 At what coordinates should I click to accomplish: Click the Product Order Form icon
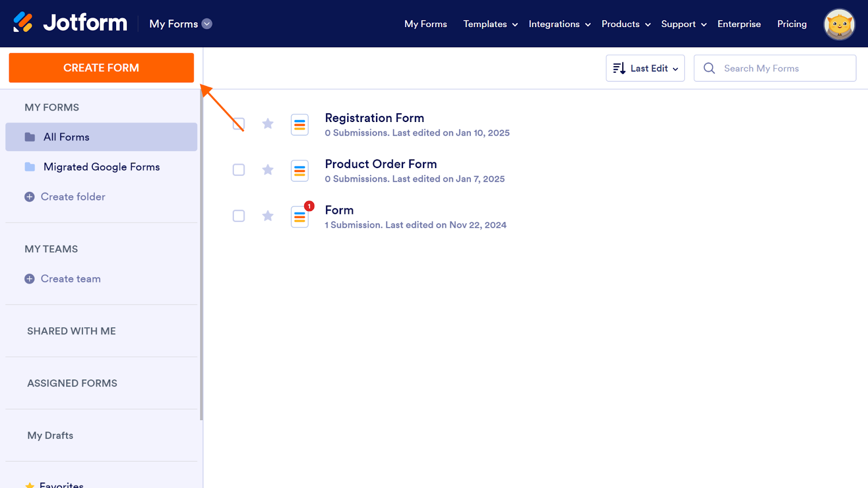[x=299, y=171]
